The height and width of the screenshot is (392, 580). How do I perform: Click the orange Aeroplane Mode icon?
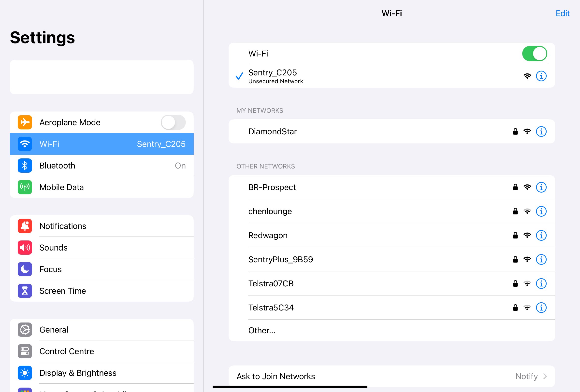[x=25, y=122]
